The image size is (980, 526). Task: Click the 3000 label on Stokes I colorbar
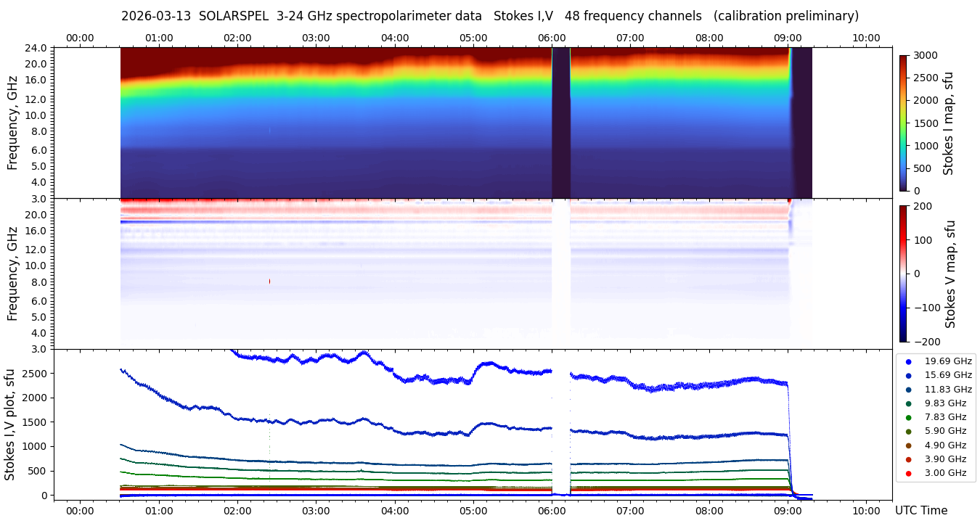point(926,55)
